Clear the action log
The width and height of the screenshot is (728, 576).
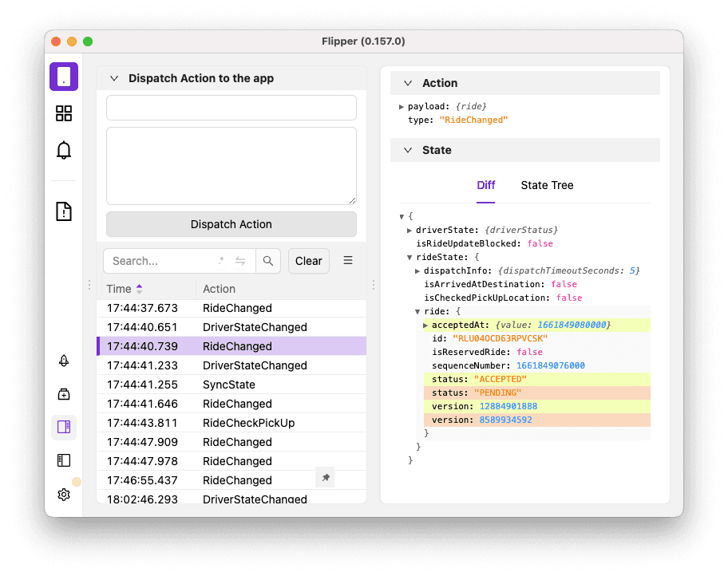pyautogui.click(x=308, y=261)
